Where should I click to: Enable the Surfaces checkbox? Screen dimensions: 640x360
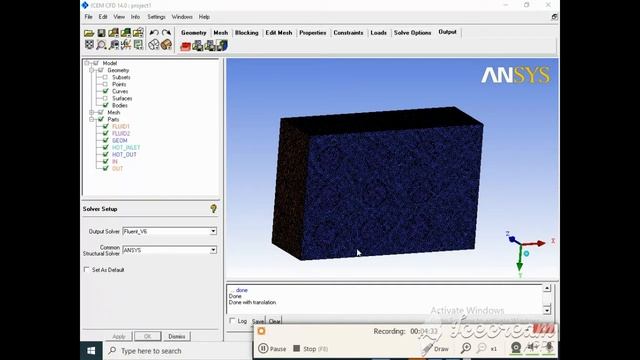coord(105,98)
